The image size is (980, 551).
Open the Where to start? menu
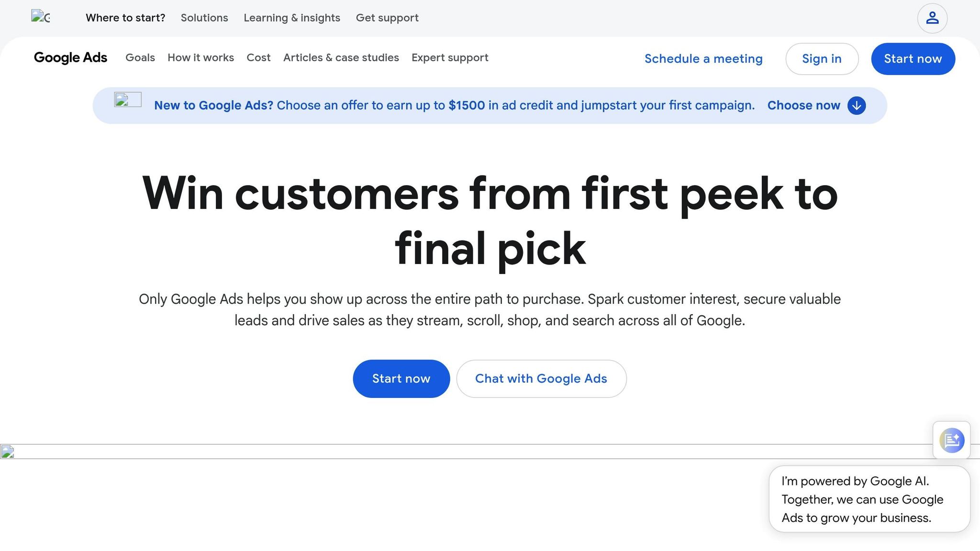[x=125, y=18]
